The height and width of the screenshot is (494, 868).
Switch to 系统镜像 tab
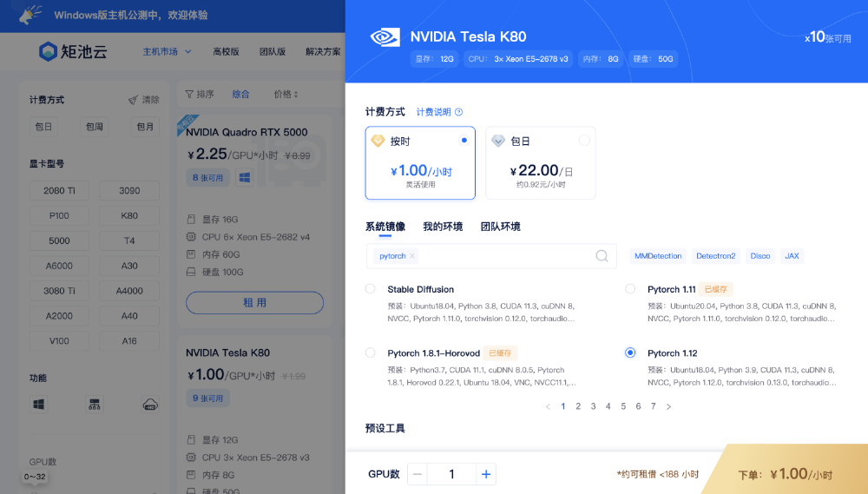385,227
